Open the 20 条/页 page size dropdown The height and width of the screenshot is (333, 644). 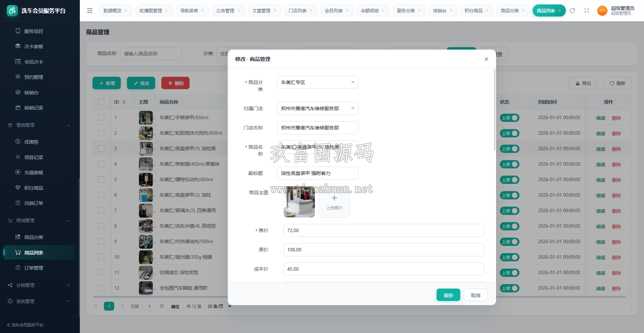point(219,306)
